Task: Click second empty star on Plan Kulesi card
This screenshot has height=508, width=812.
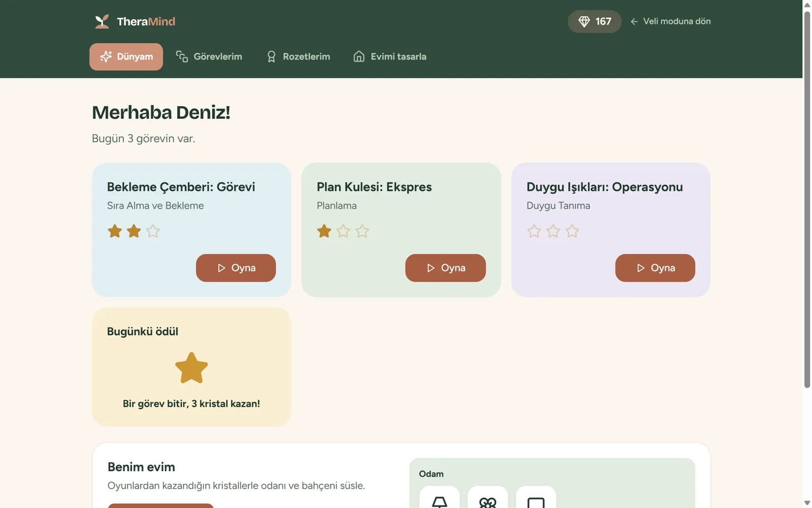Action: 344,231
